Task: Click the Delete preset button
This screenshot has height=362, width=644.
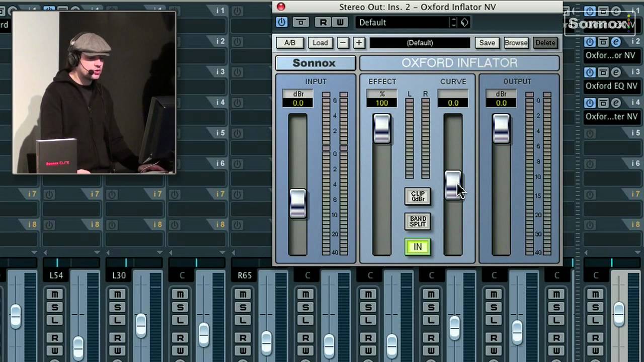Action: (x=545, y=43)
